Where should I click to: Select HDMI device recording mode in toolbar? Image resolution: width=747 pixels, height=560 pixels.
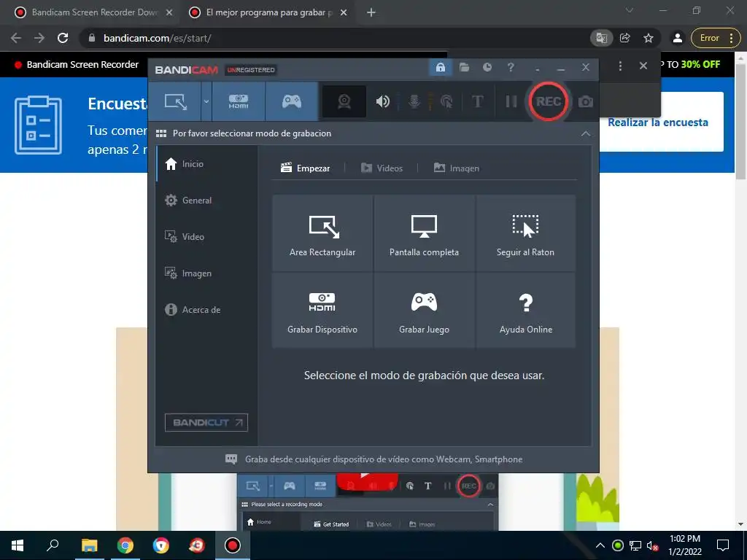tap(239, 101)
